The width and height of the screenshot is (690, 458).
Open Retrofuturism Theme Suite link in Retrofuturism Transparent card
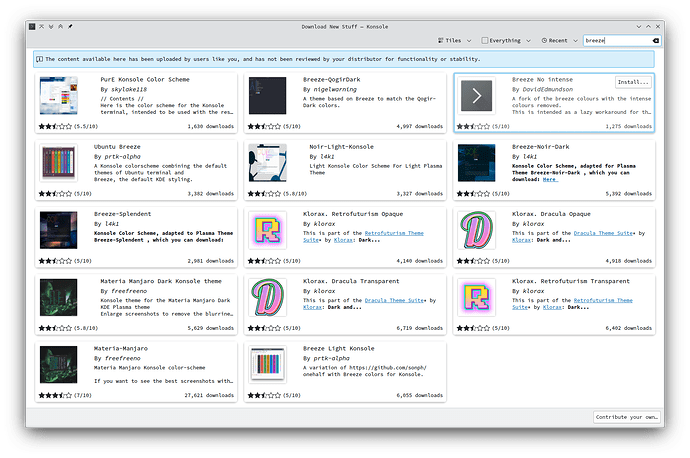click(x=603, y=300)
